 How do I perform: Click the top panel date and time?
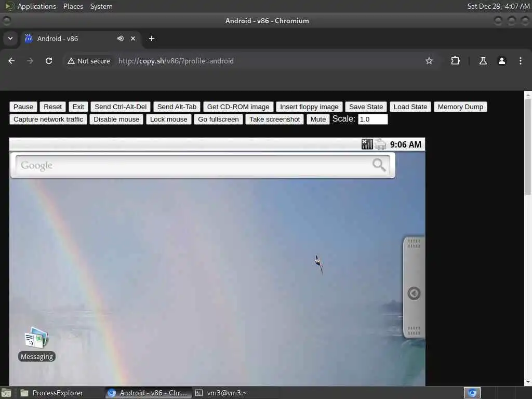pos(498,6)
